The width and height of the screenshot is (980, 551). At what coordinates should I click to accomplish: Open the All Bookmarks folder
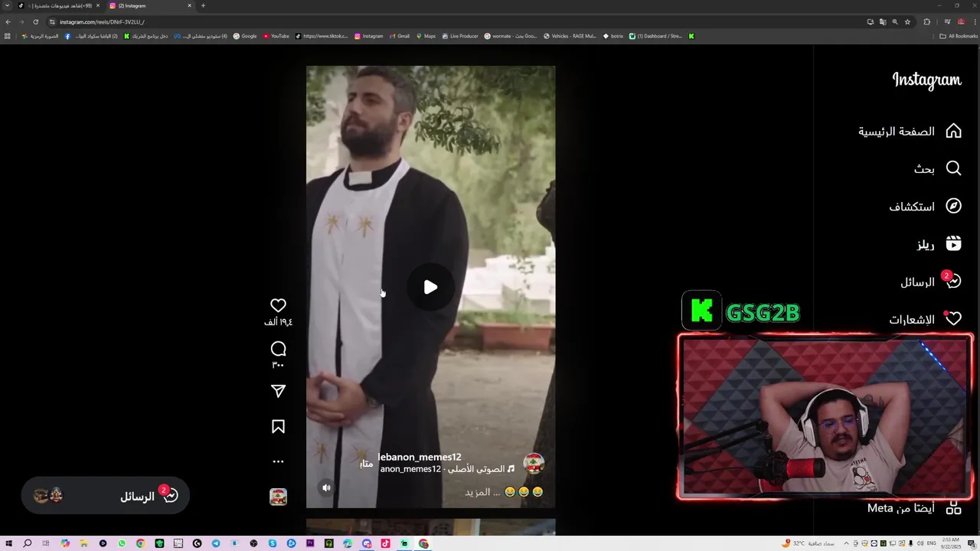click(x=959, y=36)
